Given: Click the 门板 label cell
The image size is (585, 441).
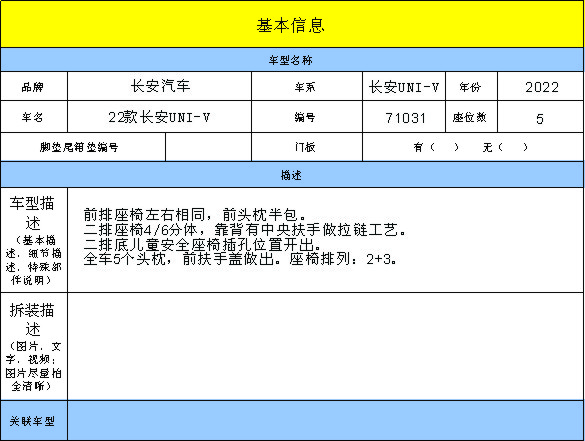Looking at the screenshot, I should pos(307,147).
